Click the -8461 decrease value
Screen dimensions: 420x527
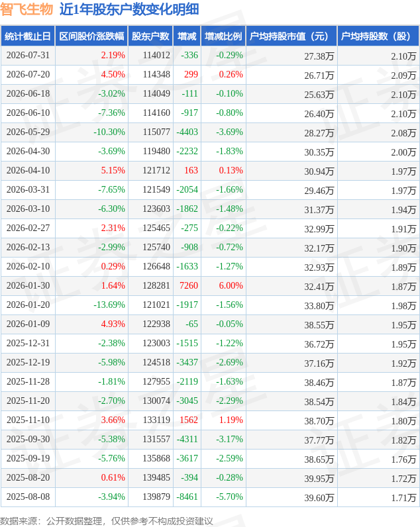point(187,497)
